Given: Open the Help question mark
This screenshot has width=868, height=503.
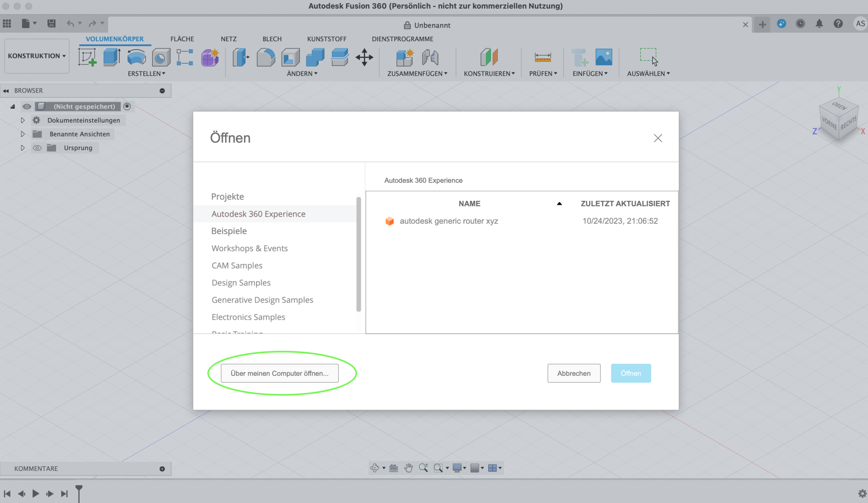Looking at the screenshot, I should pyautogui.click(x=838, y=24).
